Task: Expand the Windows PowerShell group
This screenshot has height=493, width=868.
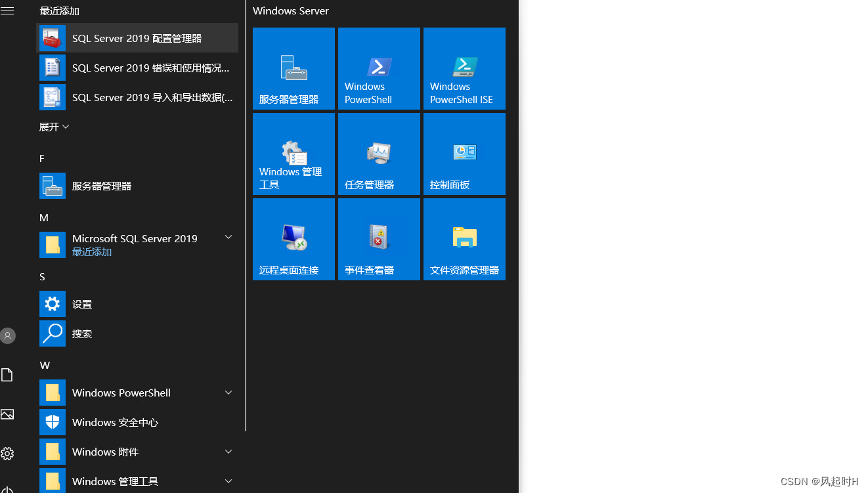Action: 228,392
